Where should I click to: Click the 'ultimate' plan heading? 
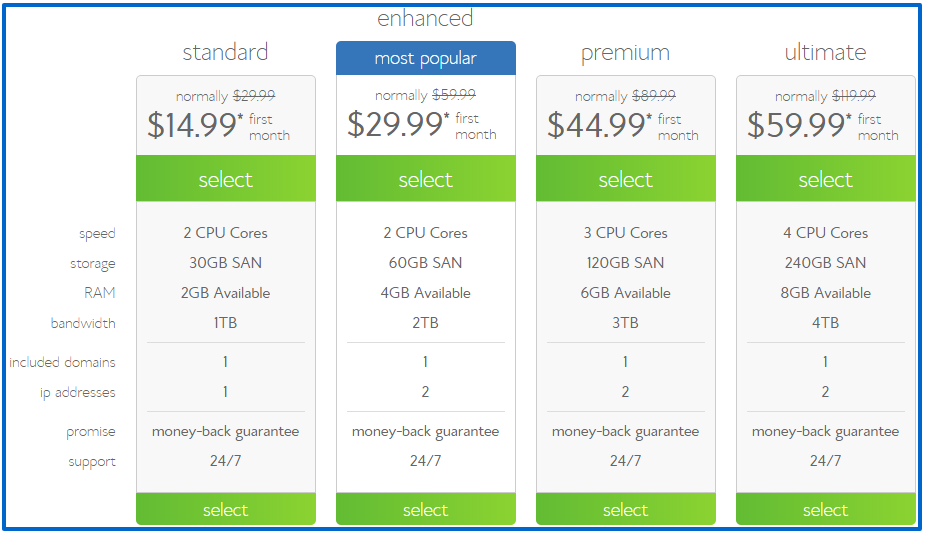826,52
